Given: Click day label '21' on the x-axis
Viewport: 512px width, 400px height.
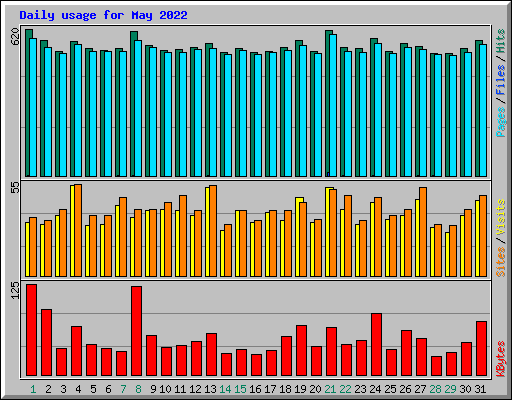Looking at the screenshot, I should (330, 389).
